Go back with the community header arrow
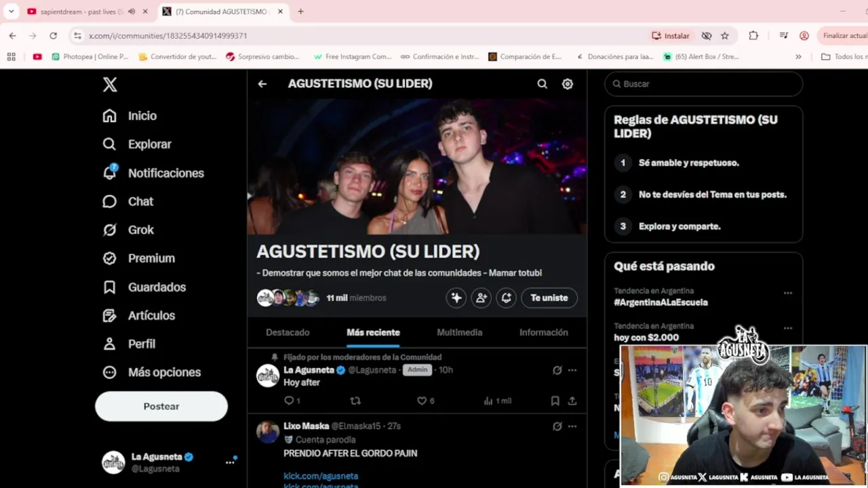 (x=262, y=84)
